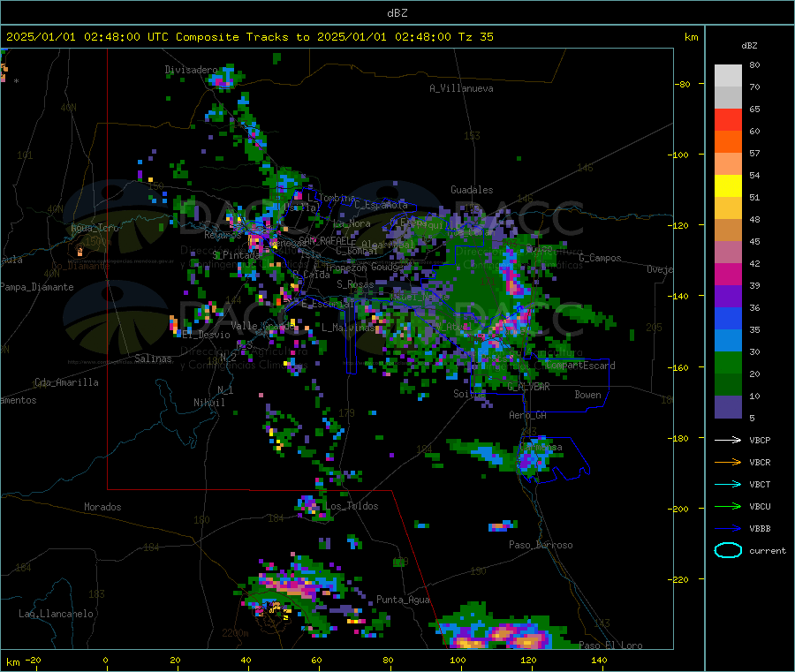Click the 'Lag.Llancanelo' map label

56,614
